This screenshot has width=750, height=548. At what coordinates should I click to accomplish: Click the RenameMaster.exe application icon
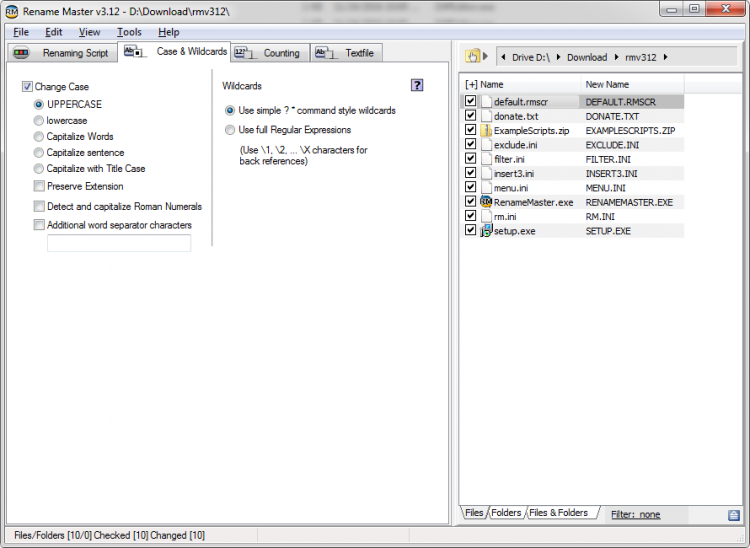tap(486, 202)
